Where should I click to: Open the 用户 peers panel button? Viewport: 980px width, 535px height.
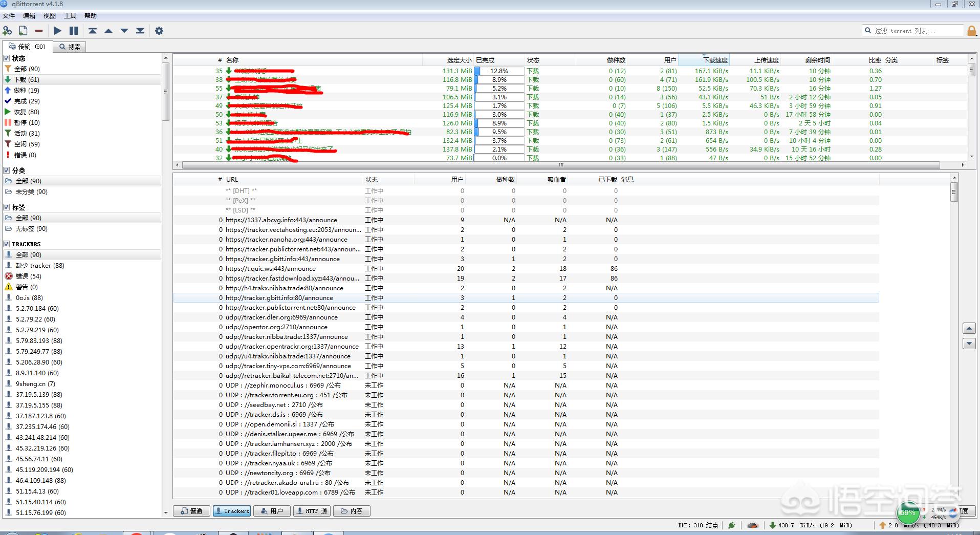272,511
